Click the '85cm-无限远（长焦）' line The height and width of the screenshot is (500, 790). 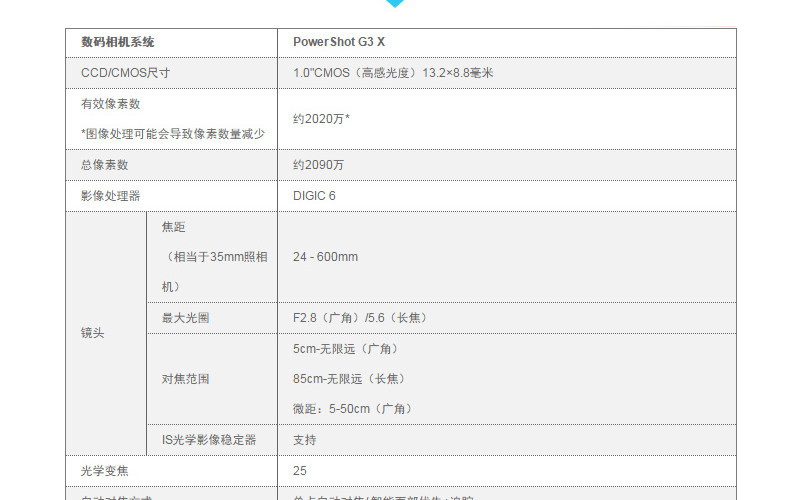coord(349,379)
